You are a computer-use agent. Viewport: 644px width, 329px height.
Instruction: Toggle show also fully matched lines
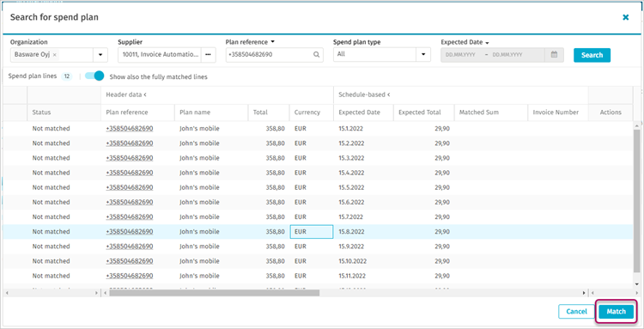point(94,76)
